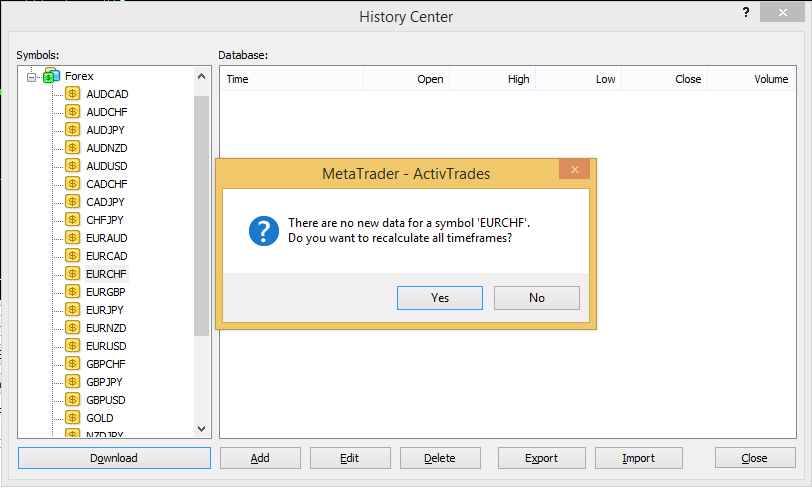Click the question mark icon in dialog

(x=264, y=231)
